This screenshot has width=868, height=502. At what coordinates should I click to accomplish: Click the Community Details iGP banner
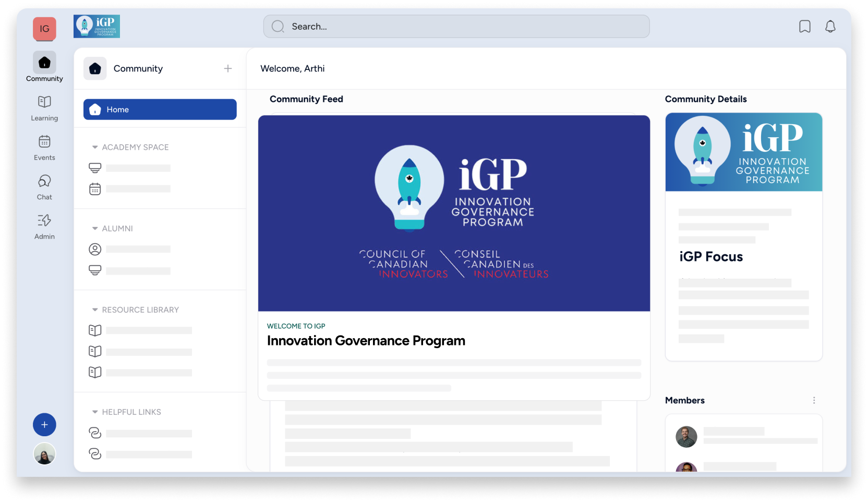click(744, 152)
